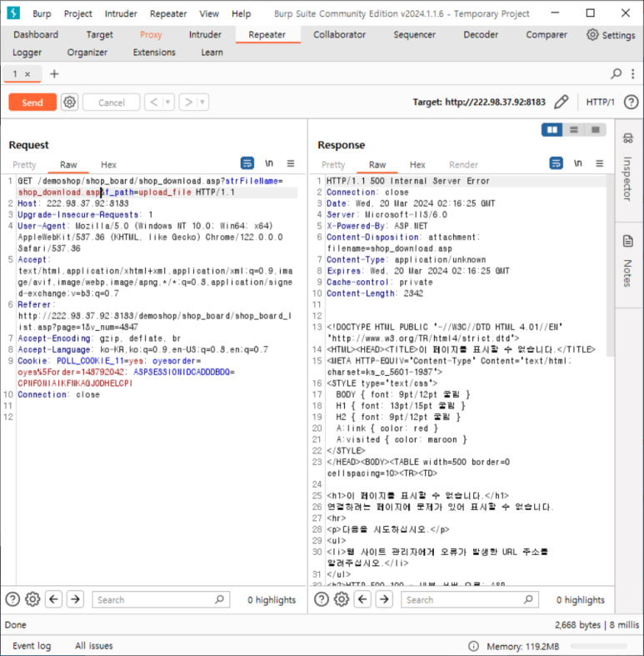The image size is (644, 656).
Task: Go to next response search match
Action: click(384, 599)
